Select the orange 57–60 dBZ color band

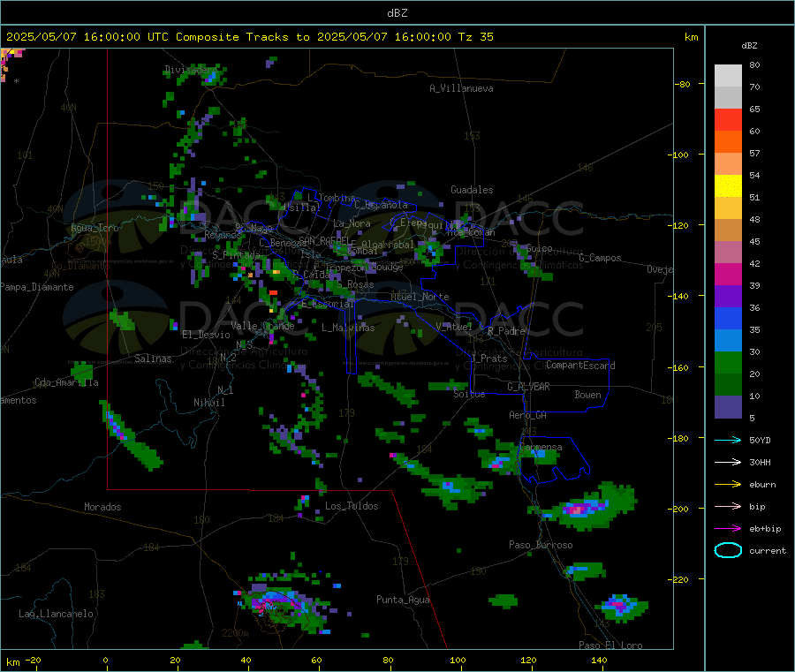click(x=728, y=142)
